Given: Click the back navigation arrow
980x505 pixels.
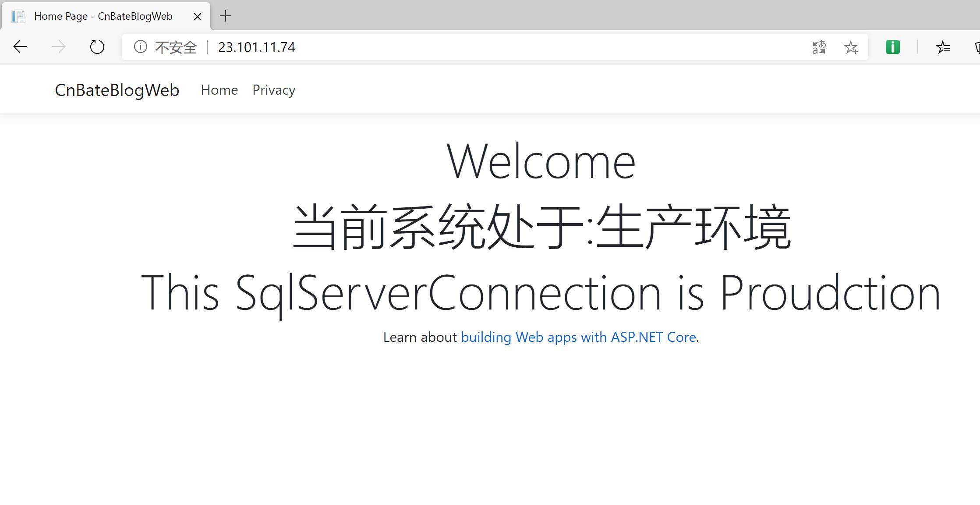Looking at the screenshot, I should 19,46.
